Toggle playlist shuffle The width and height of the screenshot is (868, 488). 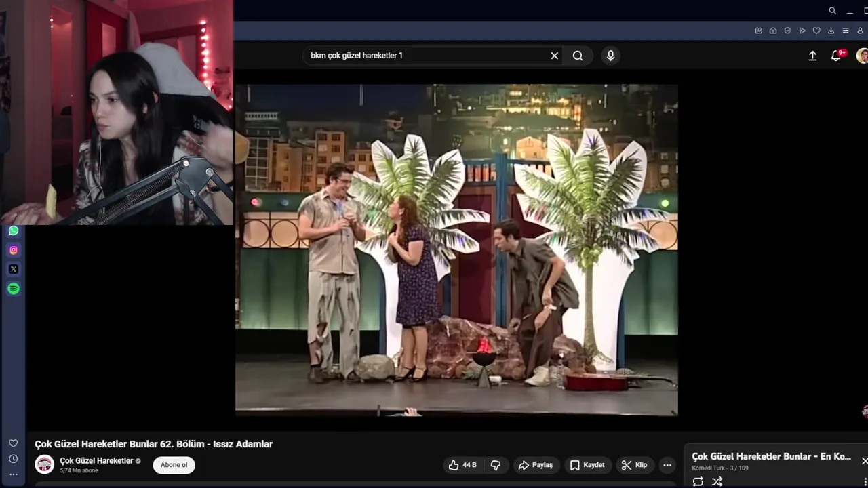pyautogui.click(x=717, y=482)
